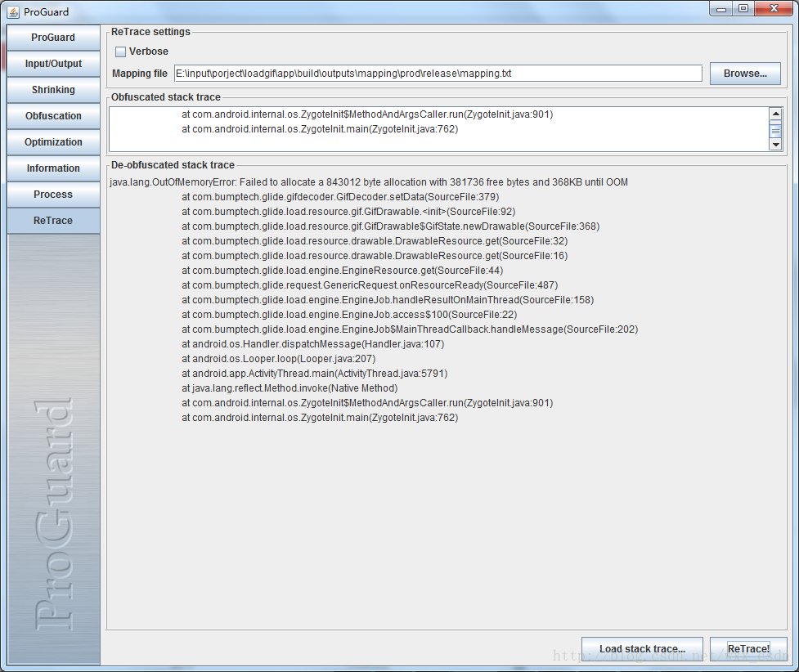
Task: Select the Optimization tab
Action: 53,142
